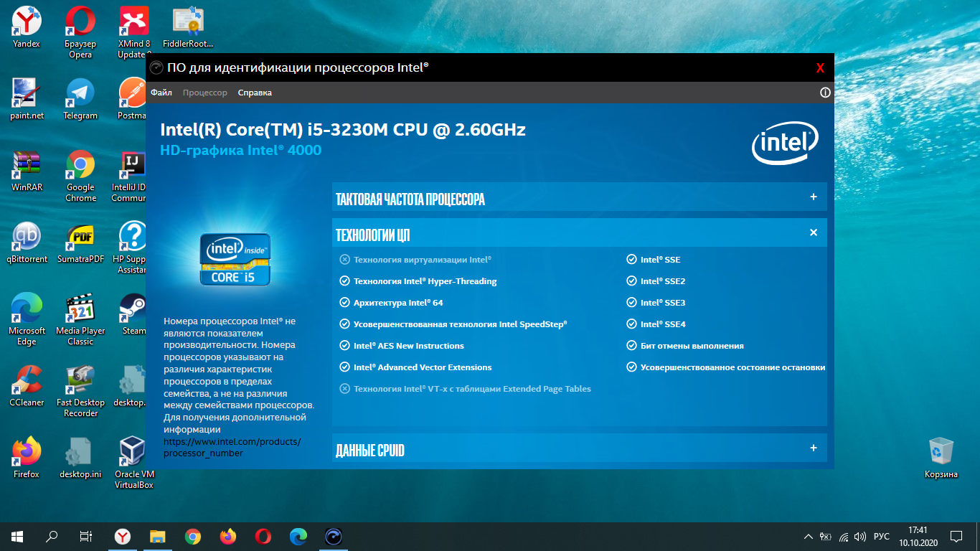Open the paint.net desktop icon
The width and height of the screenshot is (980, 551).
27,99
